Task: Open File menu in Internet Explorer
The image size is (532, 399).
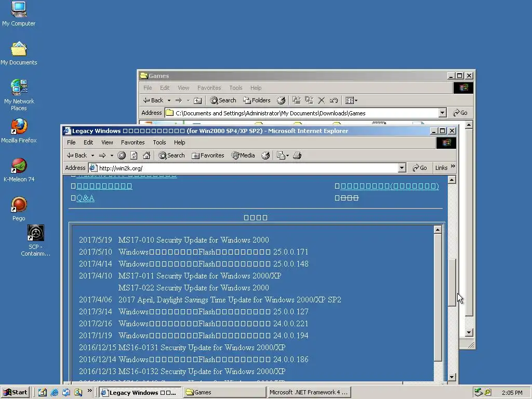Action: 71,142
